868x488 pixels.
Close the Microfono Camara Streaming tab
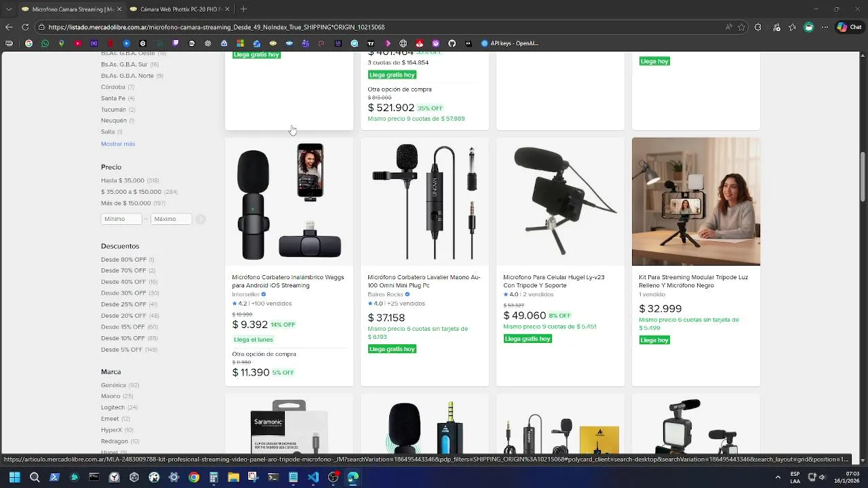[x=118, y=9]
